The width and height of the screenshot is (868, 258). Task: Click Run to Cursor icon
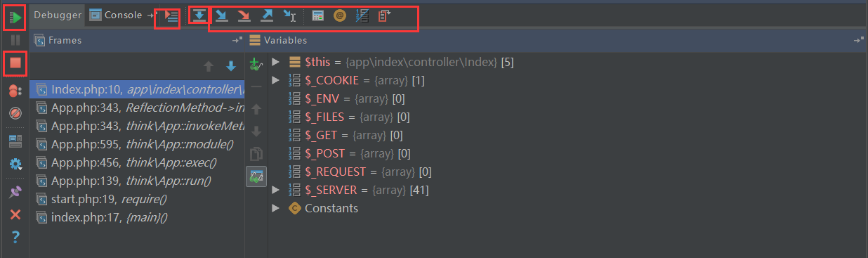289,15
